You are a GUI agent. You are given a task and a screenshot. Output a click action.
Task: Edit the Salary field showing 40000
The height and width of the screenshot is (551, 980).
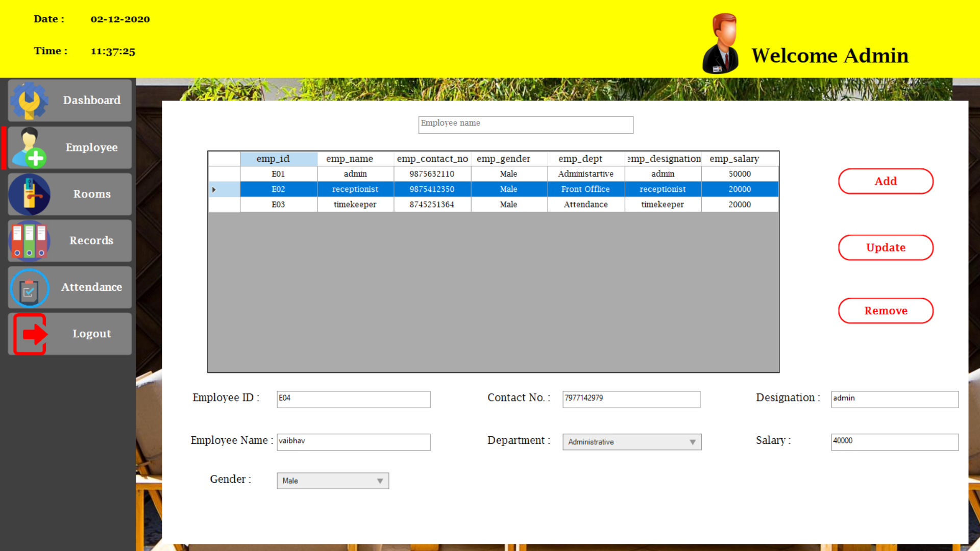(x=894, y=442)
